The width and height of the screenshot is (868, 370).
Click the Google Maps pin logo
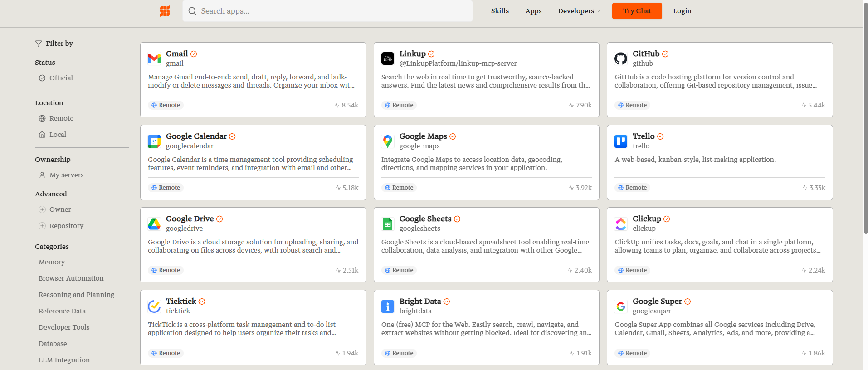tap(388, 141)
